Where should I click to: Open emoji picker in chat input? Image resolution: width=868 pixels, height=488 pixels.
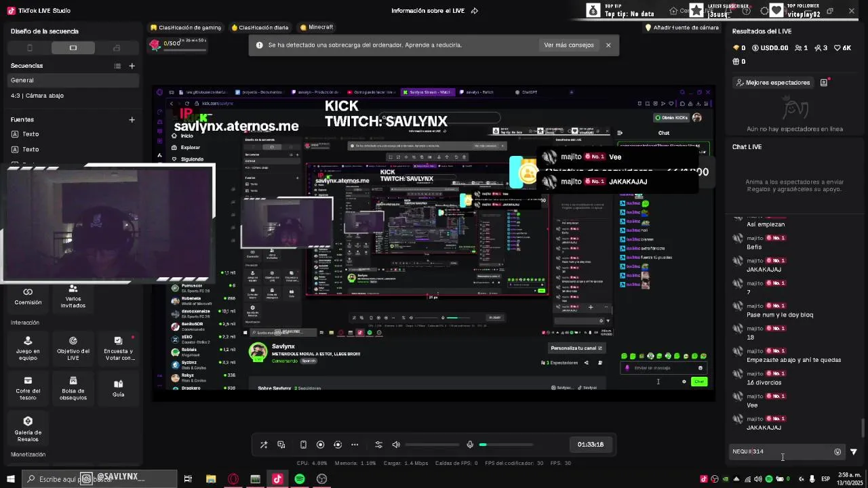pyautogui.click(x=837, y=452)
